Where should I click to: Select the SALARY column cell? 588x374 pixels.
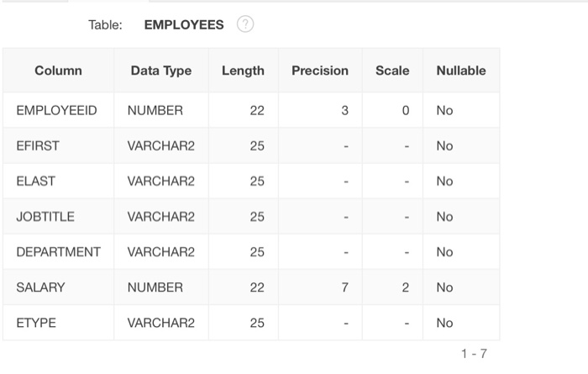pos(40,287)
